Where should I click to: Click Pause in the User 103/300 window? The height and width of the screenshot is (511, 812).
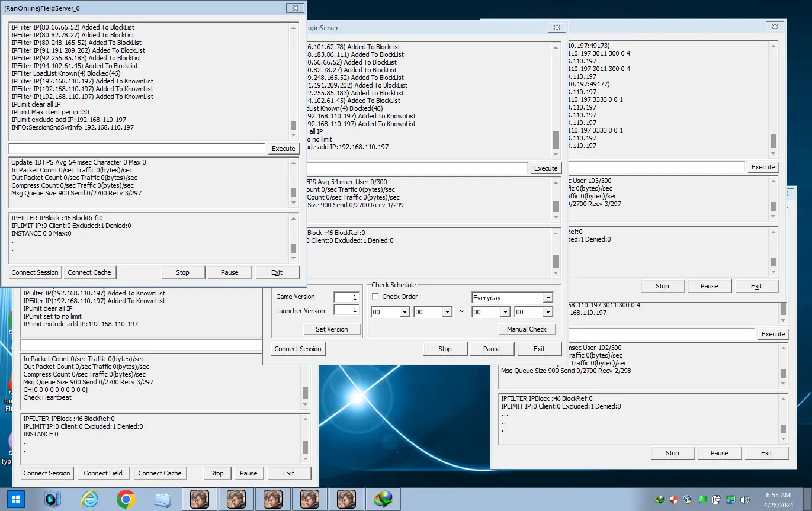click(x=710, y=286)
